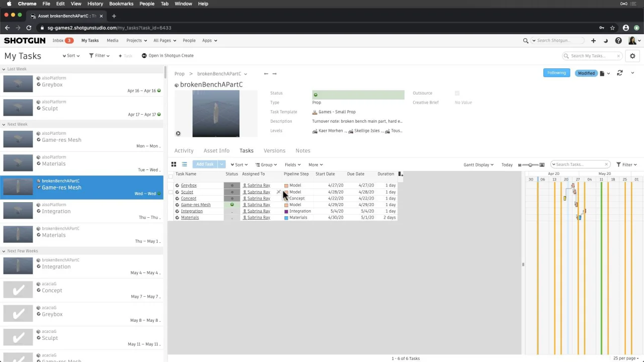Switch to the Versions tab
Image resolution: width=644 pixels, height=362 pixels.
coord(274,151)
